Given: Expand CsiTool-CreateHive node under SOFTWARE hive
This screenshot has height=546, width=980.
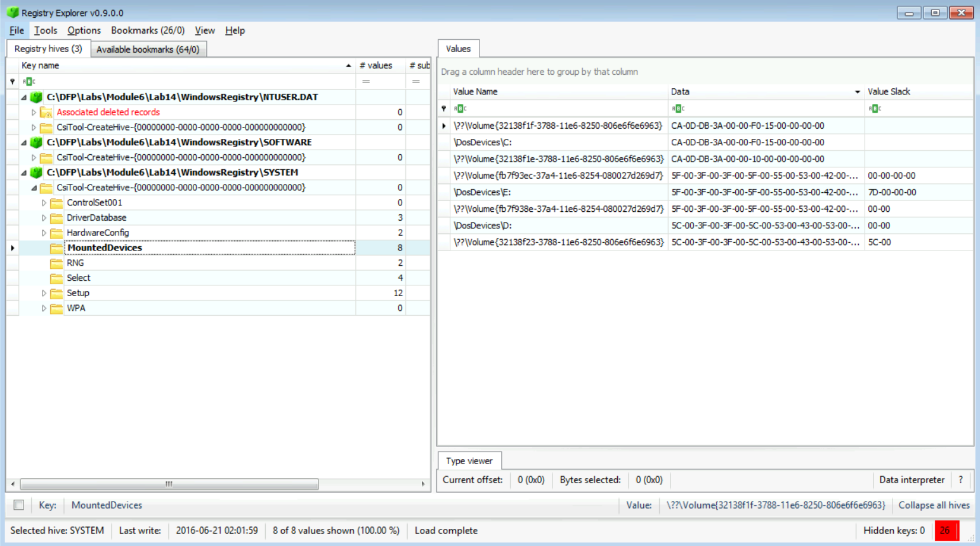Looking at the screenshot, I should click(34, 157).
